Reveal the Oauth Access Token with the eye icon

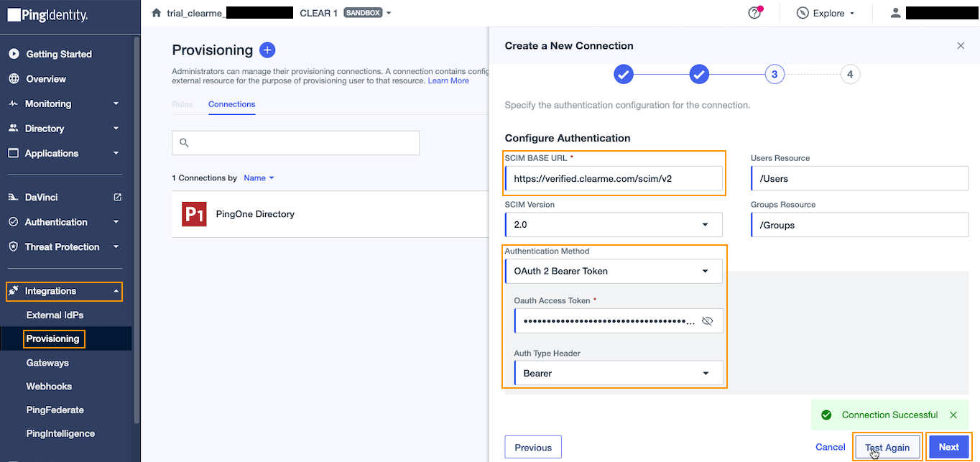[707, 321]
